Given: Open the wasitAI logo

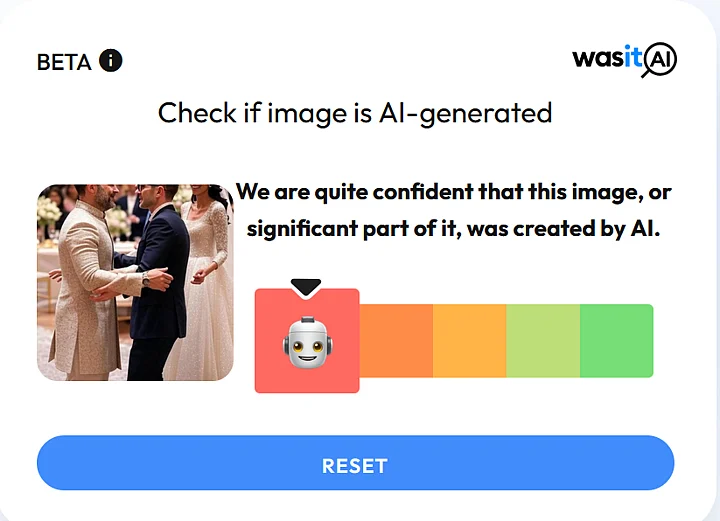Looking at the screenshot, I should 624,59.
